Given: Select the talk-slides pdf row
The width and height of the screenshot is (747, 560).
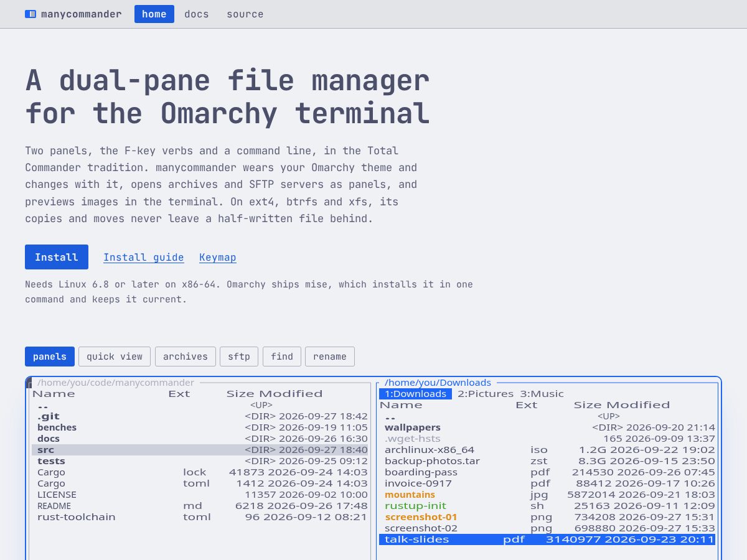Looking at the screenshot, I should pos(547,539).
